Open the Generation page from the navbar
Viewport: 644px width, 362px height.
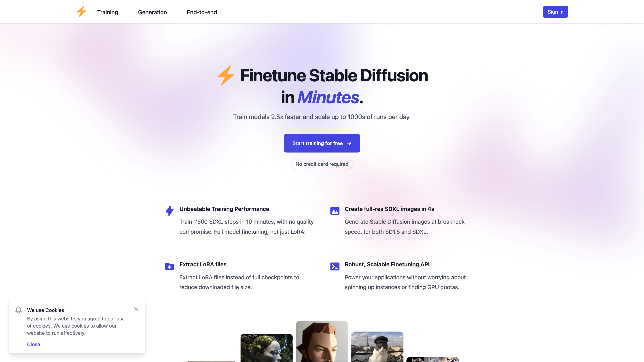[x=152, y=12]
